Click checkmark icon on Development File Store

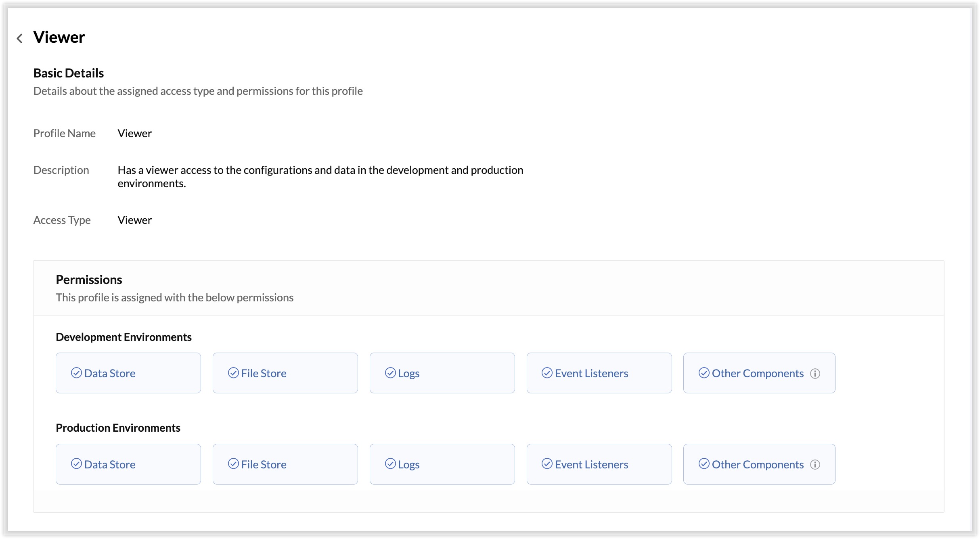(x=233, y=373)
